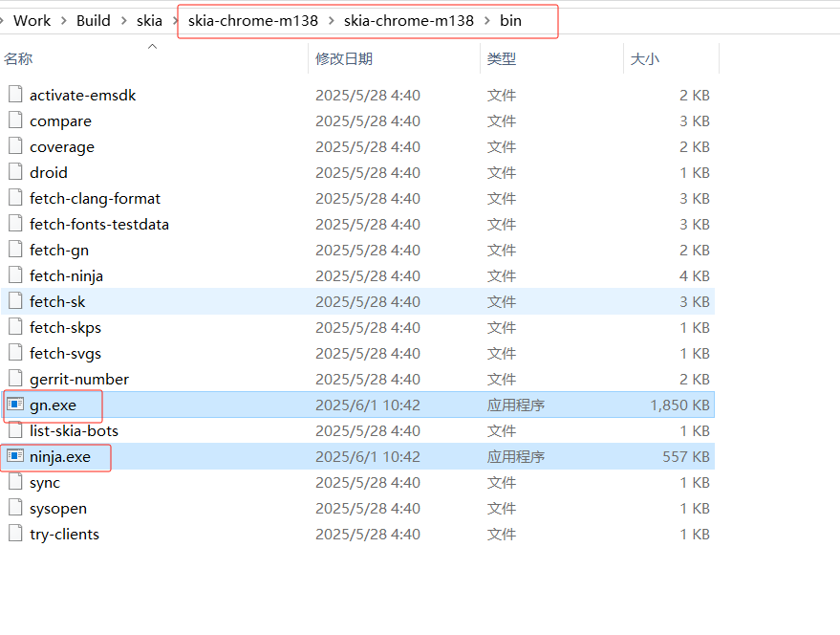Go to the second skia-chrome-m138 breadcrumb segment
This screenshot has height=635, width=840.
click(409, 21)
